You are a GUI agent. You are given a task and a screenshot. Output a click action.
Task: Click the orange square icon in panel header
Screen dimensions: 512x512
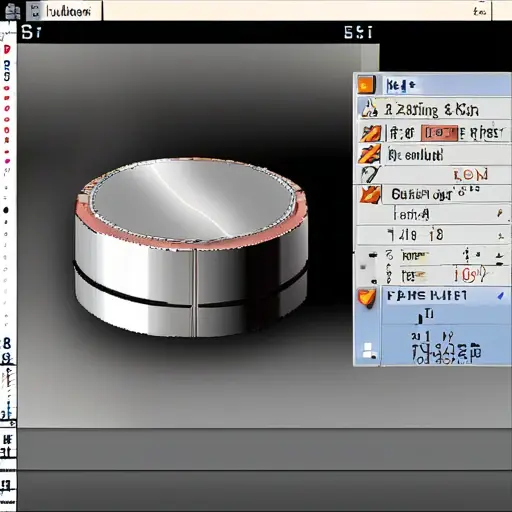366,85
